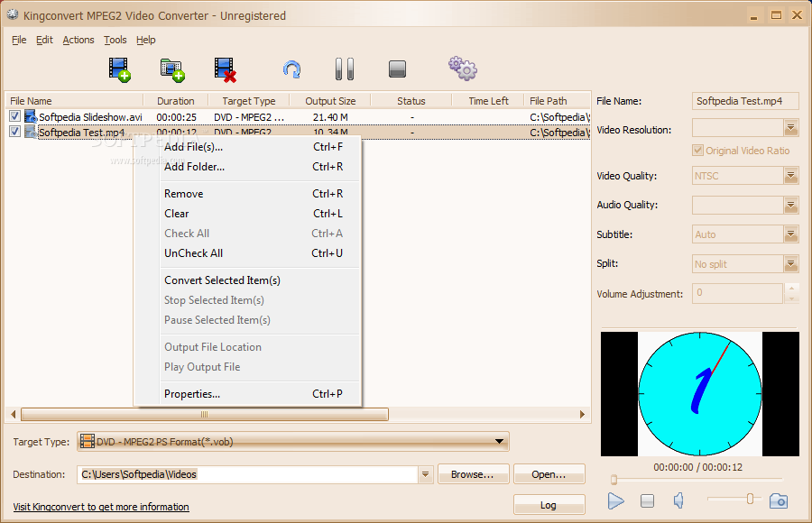Sort by Time Left column header
812x523 pixels.
(x=488, y=101)
